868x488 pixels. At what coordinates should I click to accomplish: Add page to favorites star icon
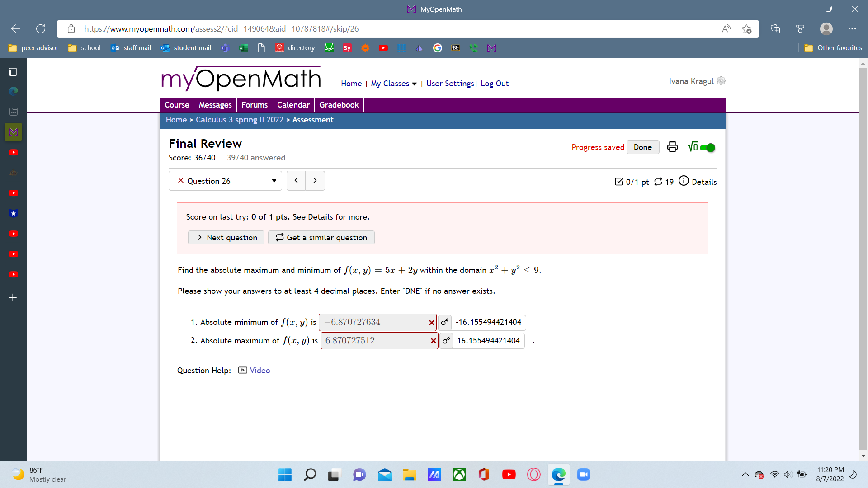[x=746, y=29]
